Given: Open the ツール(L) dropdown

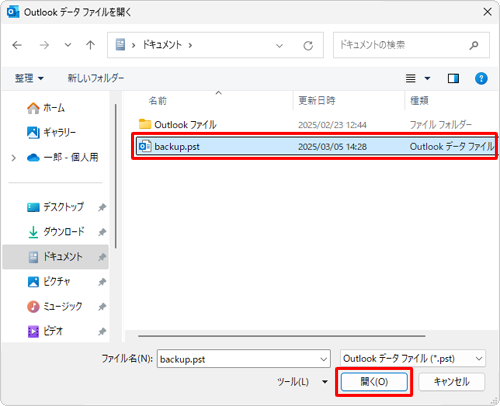Looking at the screenshot, I should (302, 382).
